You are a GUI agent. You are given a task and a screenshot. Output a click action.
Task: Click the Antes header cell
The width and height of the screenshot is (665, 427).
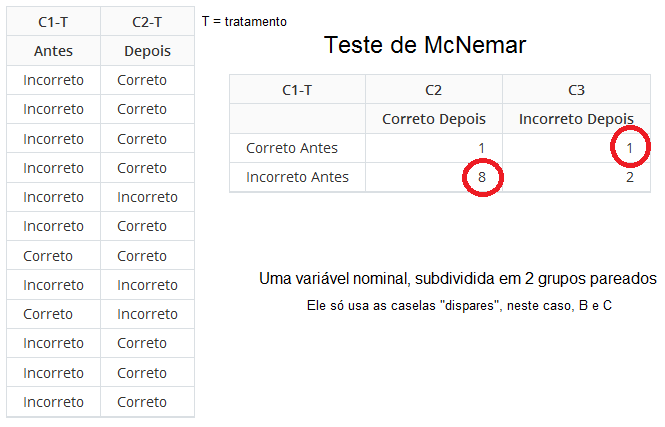(x=53, y=51)
